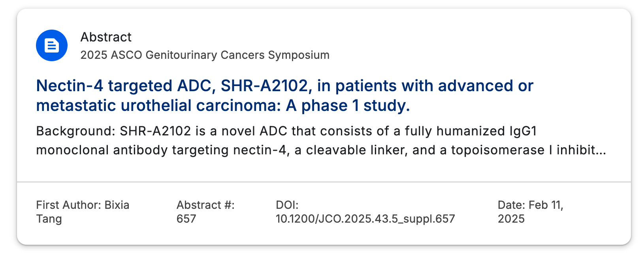Click abstract number 657
The height and width of the screenshot is (255, 644).
pos(186,219)
